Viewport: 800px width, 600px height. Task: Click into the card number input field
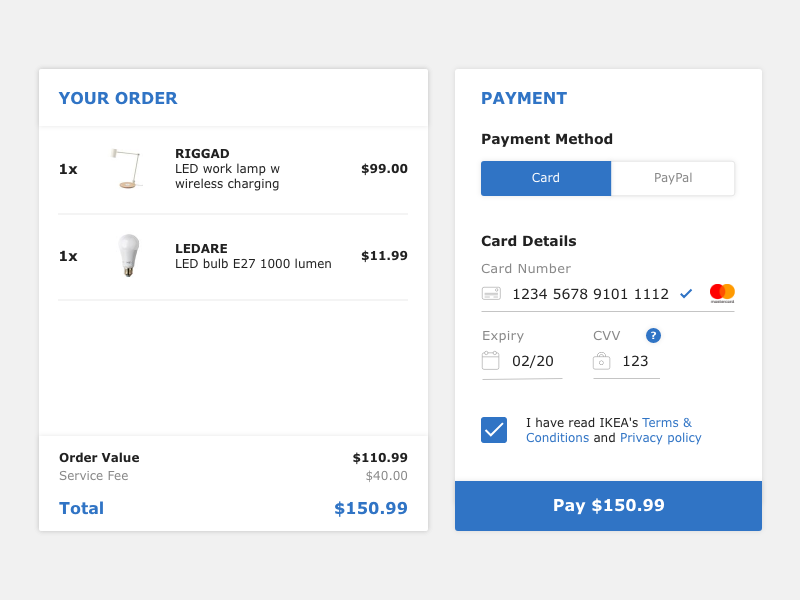click(x=590, y=294)
